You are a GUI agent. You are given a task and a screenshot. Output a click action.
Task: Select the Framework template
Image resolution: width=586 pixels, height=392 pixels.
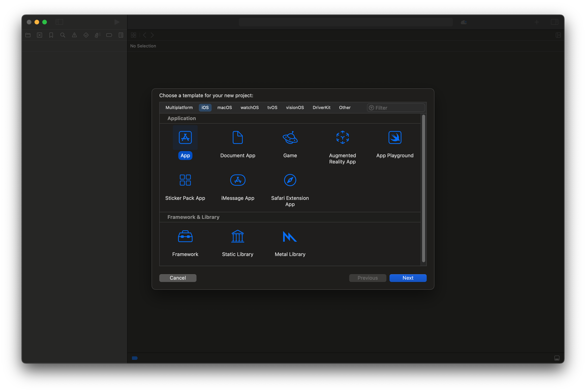tap(185, 236)
